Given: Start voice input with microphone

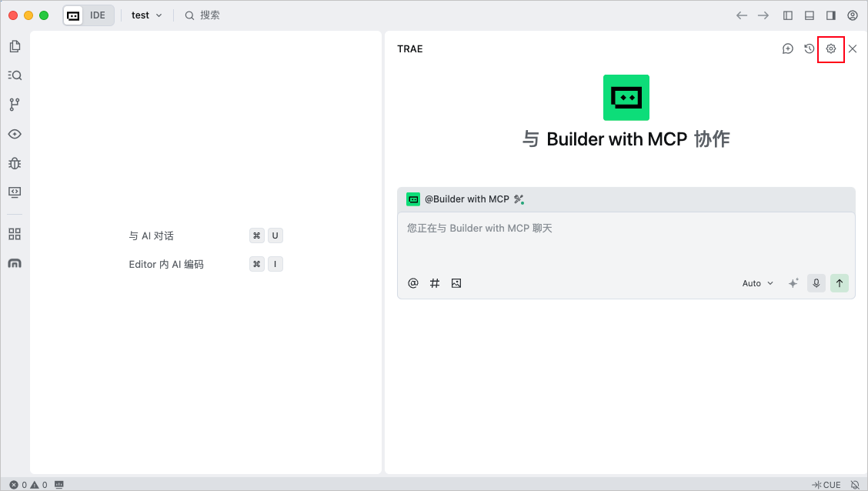Looking at the screenshot, I should [x=816, y=283].
